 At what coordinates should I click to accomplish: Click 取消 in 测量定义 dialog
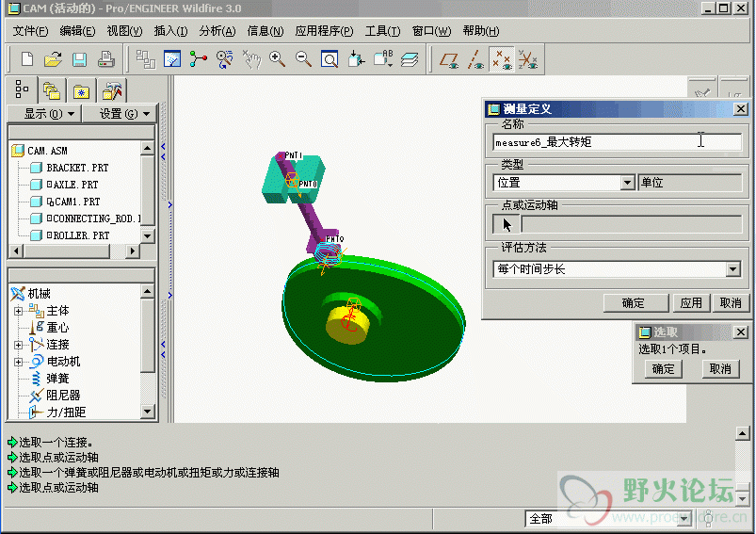730,303
